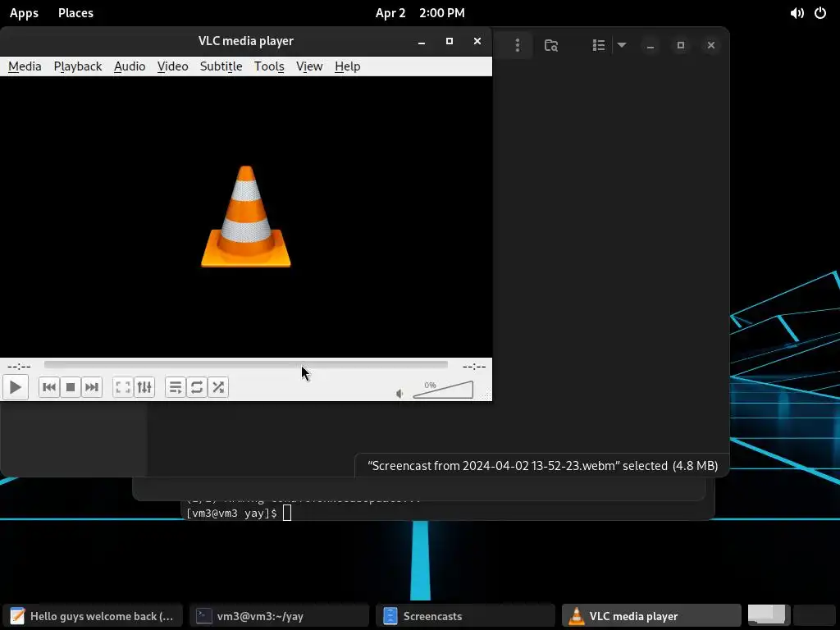This screenshot has width=840, height=630.
Task: Switch to Screencasts in the taskbar
Action: click(x=466, y=616)
